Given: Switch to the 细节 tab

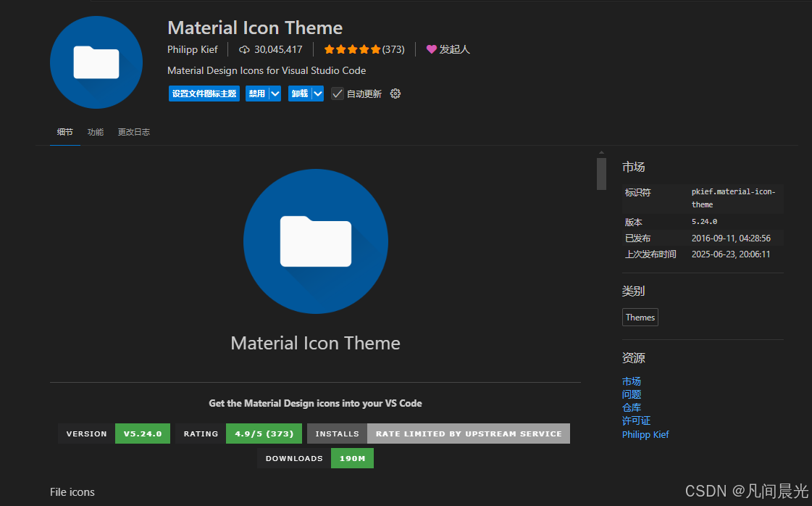Looking at the screenshot, I should point(64,132).
